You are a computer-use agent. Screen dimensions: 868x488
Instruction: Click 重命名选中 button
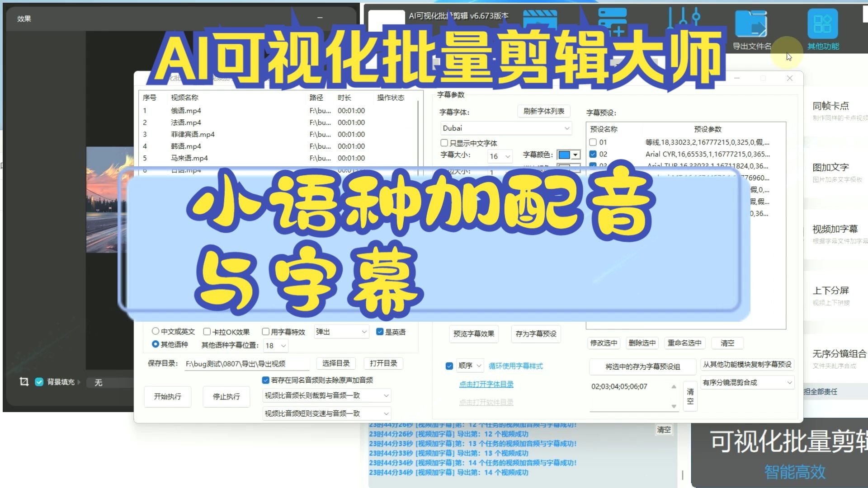684,343
